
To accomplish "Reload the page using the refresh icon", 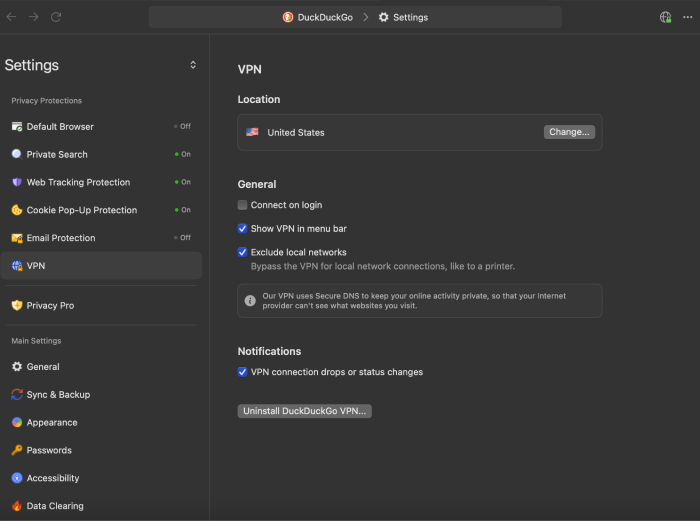I will tap(56, 17).
